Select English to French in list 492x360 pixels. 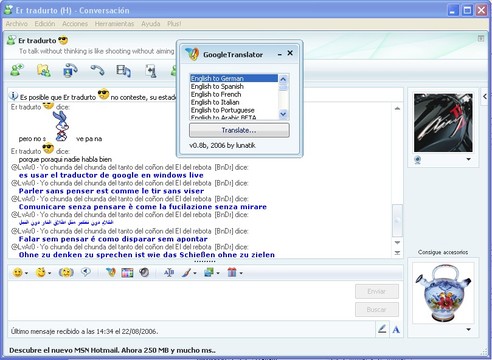[233, 94]
